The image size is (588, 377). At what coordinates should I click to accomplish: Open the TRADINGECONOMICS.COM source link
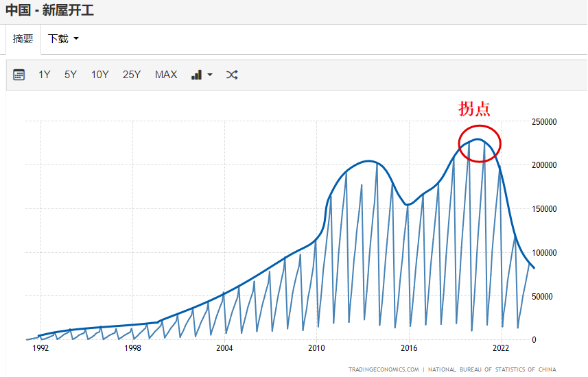click(383, 369)
